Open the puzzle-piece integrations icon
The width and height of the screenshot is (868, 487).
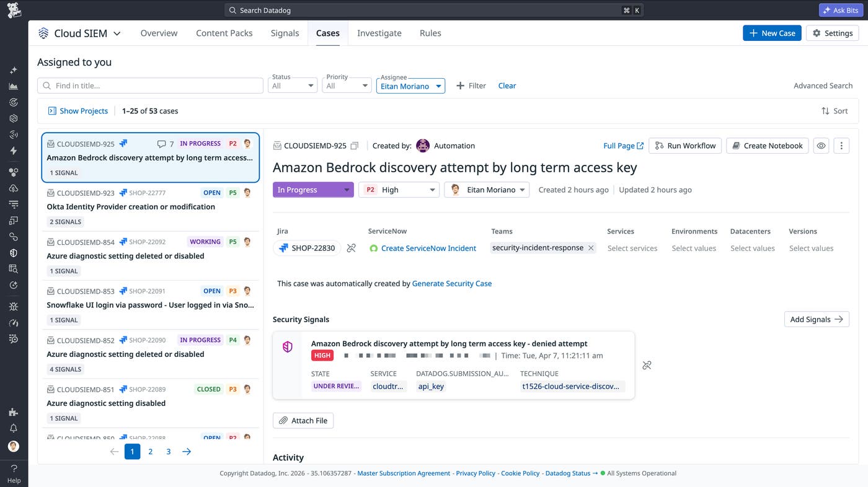[x=14, y=412]
